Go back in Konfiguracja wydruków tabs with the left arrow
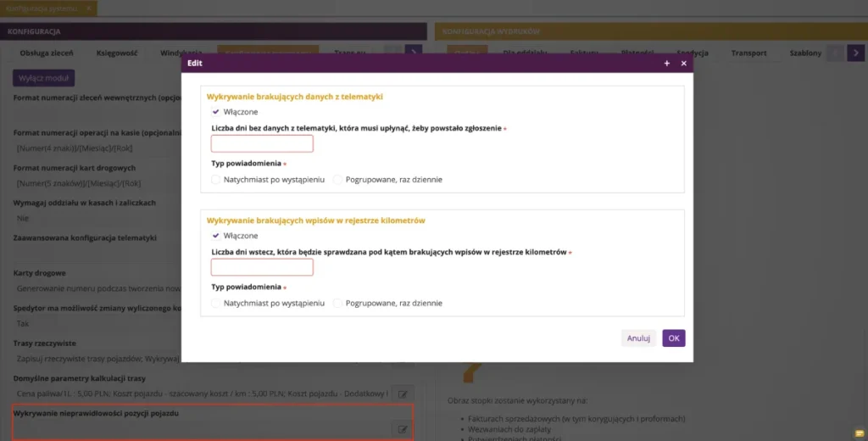The width and height of the screenshot is (868, 441). point(835,53)
